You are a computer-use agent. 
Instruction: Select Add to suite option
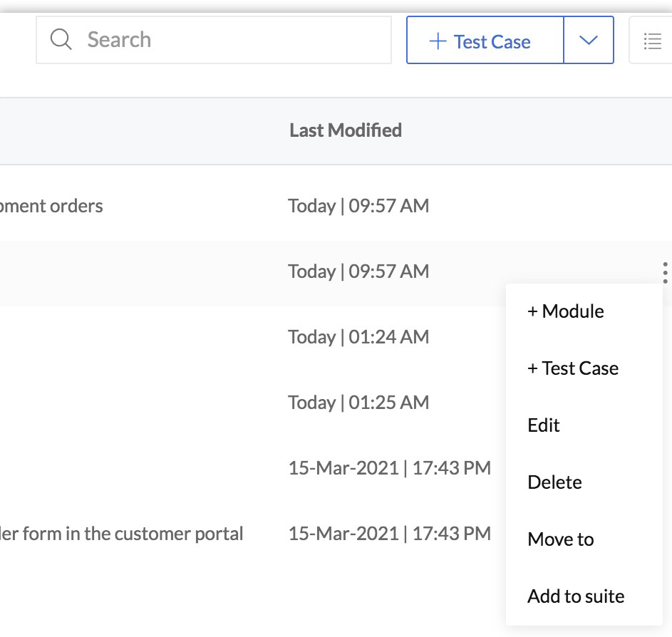(x=575, y=596)
